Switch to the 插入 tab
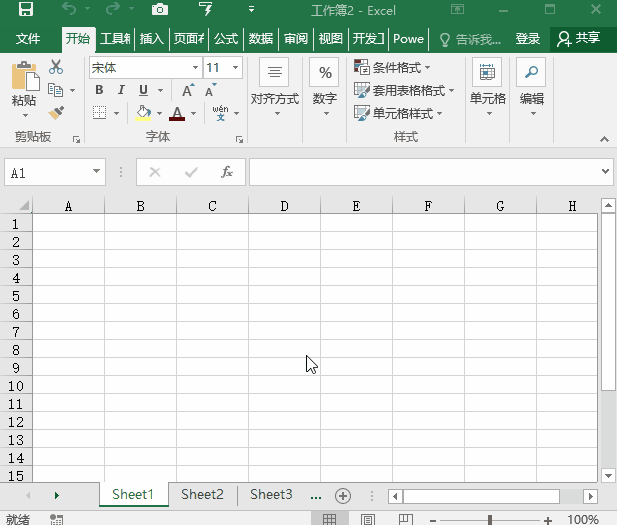Image resolution: width=617 pixels, height=525 pixels. tap(151, 39)
